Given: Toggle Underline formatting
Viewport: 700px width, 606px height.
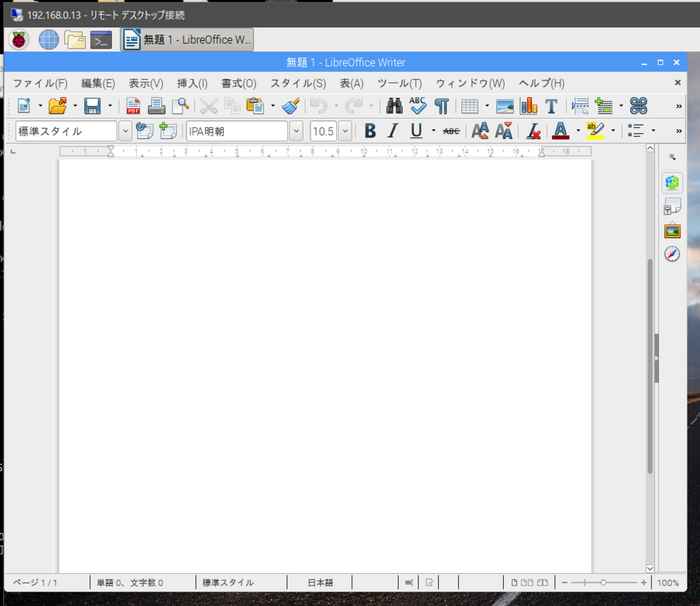Looking at the screenshot, I should [x=416, y=131].
